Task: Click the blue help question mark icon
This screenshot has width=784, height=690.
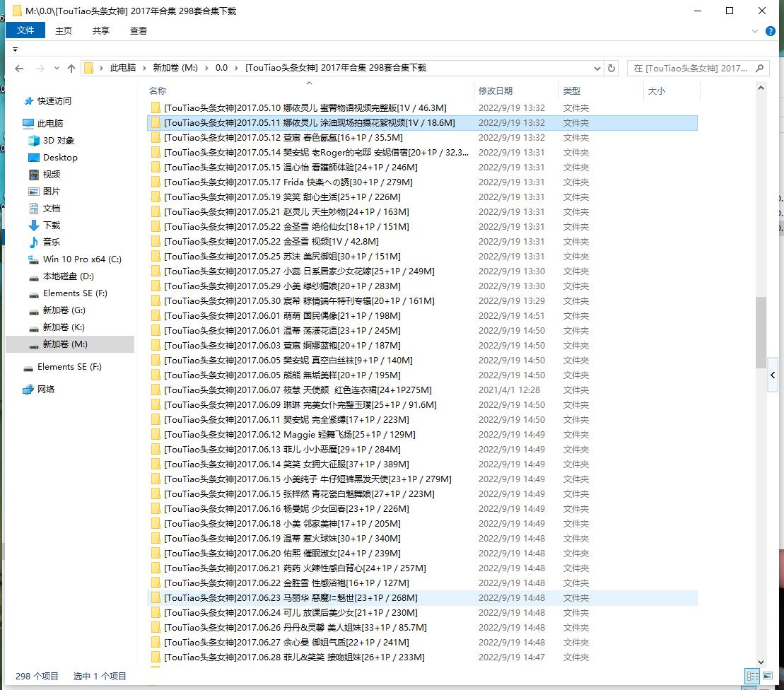Action: 771,32
